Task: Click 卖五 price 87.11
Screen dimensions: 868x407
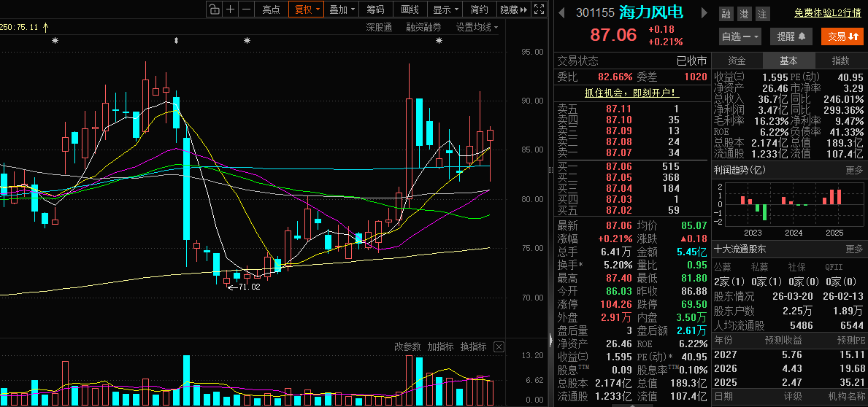Action: pyautogui.click(x=619, y=109)
